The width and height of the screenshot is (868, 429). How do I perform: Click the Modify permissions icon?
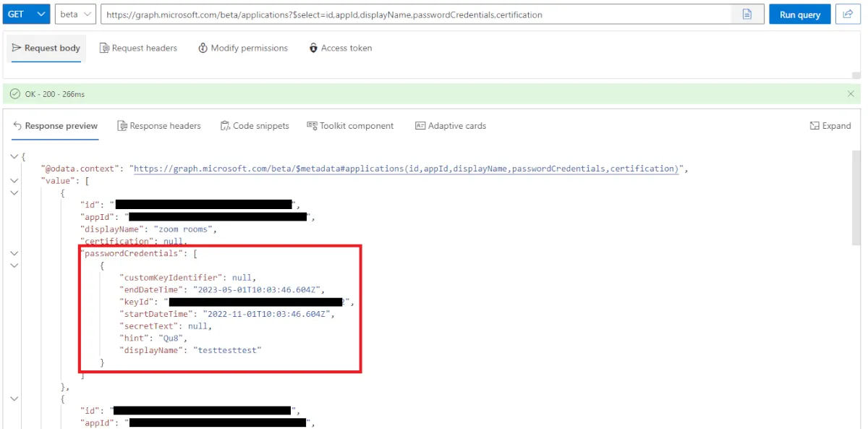pyautogui.click(x=203, y=48)
